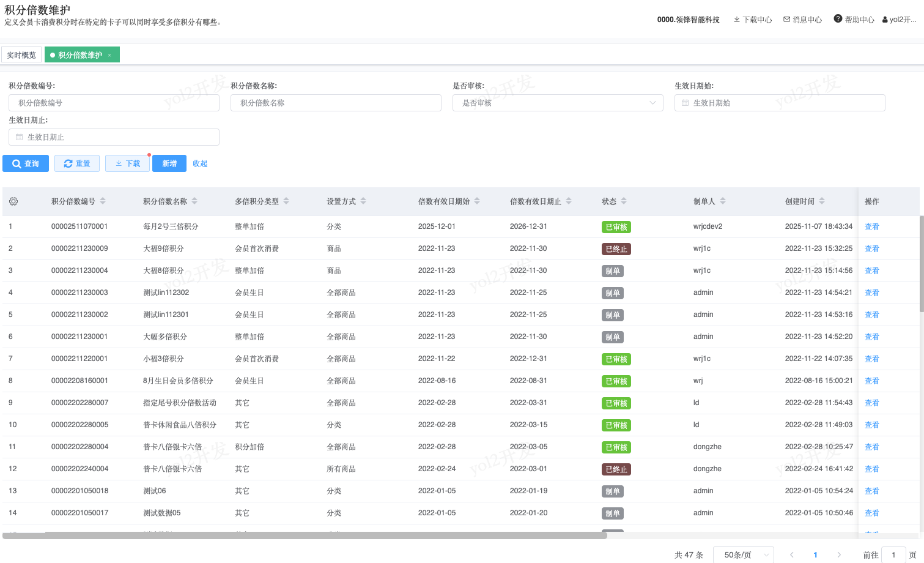
Task: Open the message center envelope icon
Action: click(x=786, y=20)
